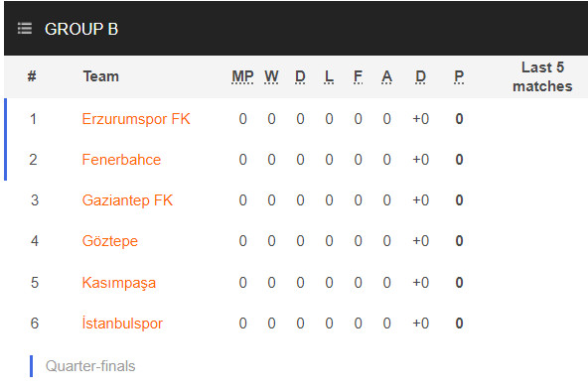
Task: Click the A goals-against column header
Action: click(x=386, y=76)
